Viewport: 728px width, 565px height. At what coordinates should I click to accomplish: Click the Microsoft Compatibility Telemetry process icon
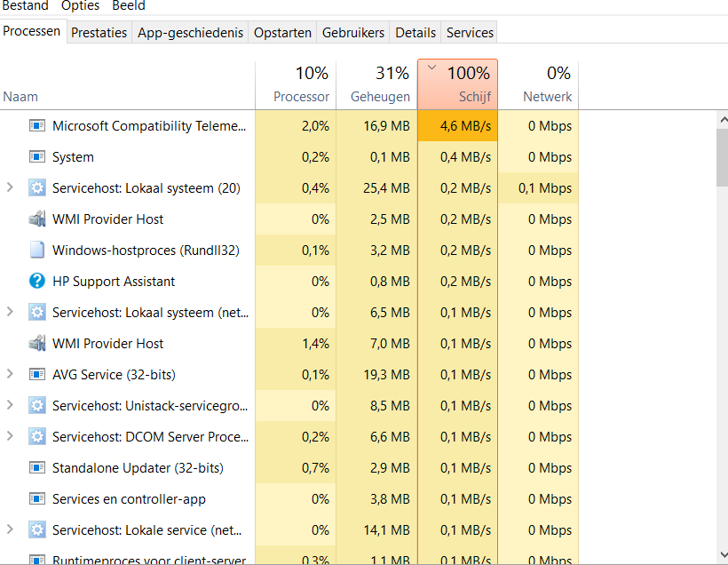[x=37, y=126]
